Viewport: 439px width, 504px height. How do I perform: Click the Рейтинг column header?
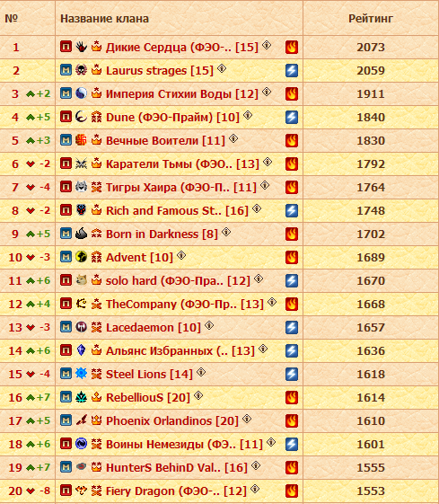(x=371, y=19)
